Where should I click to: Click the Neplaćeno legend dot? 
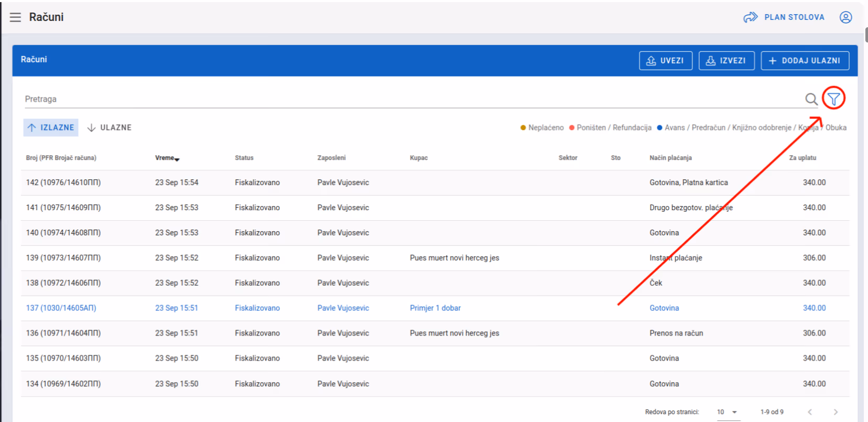pyautogui.click(x=523, y=127)
